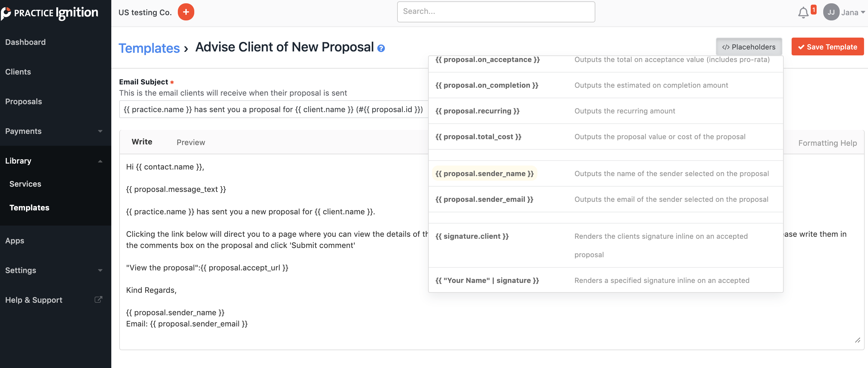The height and width of the screenshot is (368, 868).
Task: Click the Search input field
Action: pyautogui.click(x=496, y=12)
